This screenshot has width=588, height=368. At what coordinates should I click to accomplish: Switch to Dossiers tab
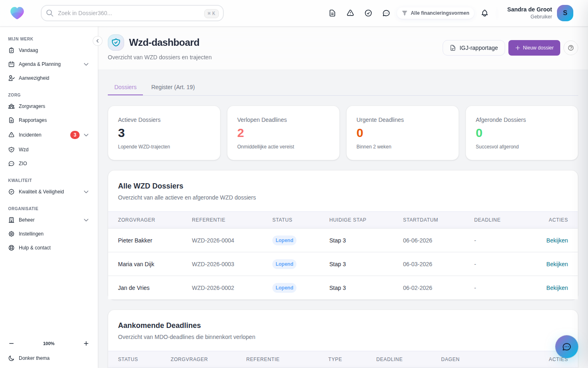pos(125,87)
